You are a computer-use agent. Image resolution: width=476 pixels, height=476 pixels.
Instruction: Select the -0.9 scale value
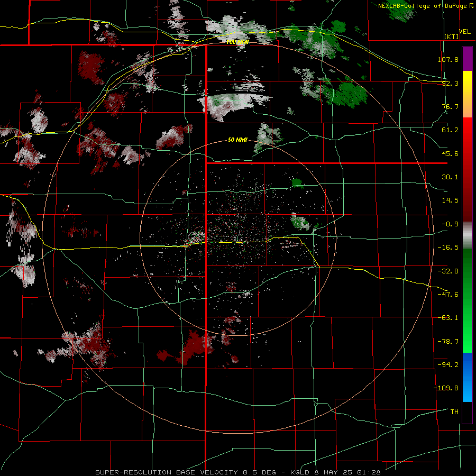[x=450, y=224]
